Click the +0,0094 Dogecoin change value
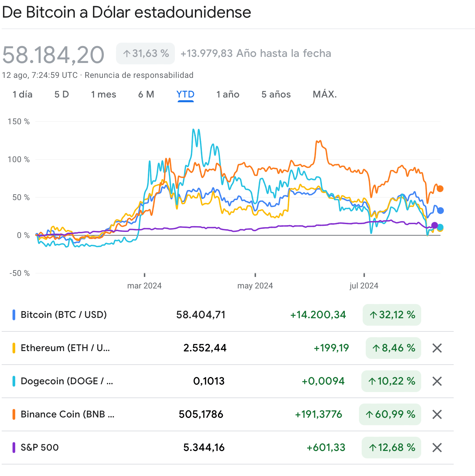 click(323, 381)
